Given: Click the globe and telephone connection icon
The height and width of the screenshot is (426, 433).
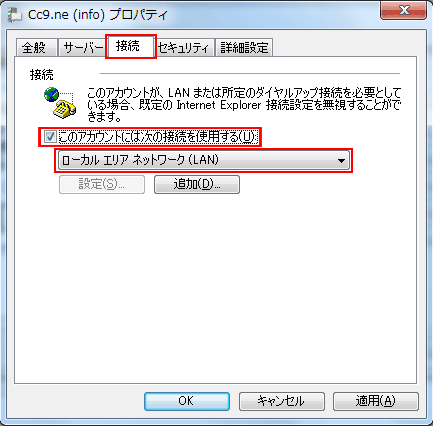Looking at the screenshot, I should [60, 103].
